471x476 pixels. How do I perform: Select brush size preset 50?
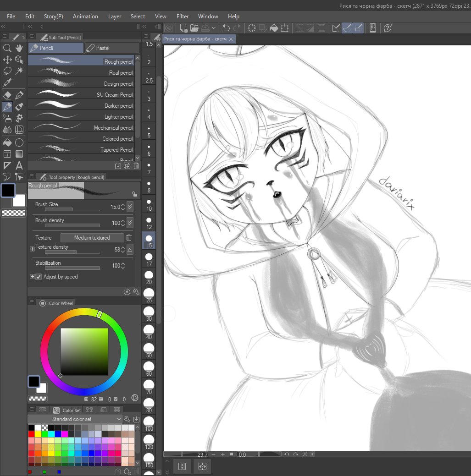149,350
